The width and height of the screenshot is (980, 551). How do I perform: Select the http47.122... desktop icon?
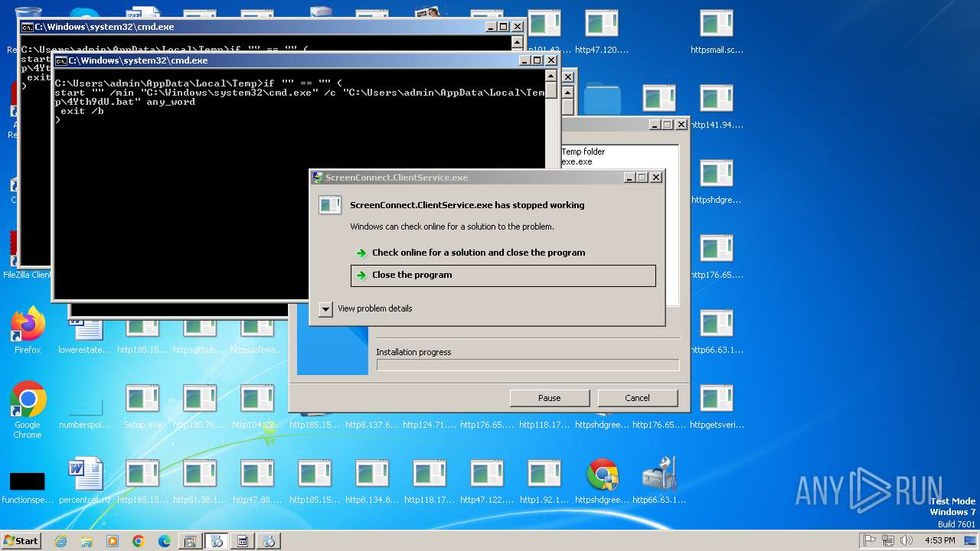(487, 481)
